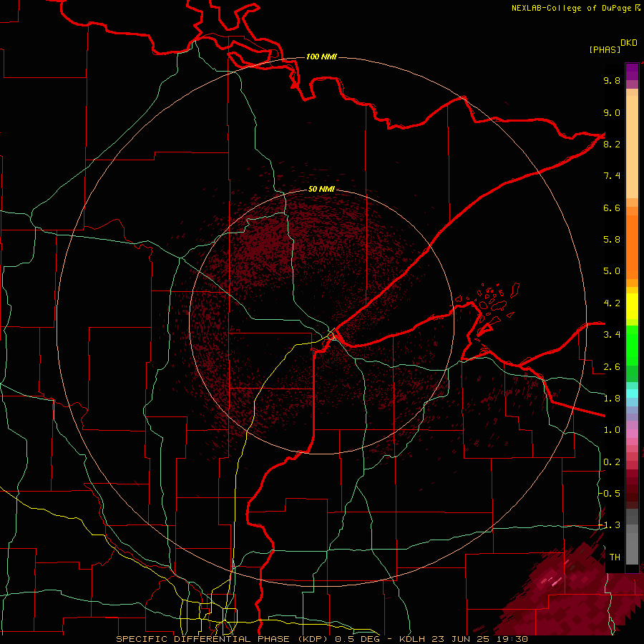644x644 pixels.
Task: Click the 0.2 colorbar value
Action: (x=612, y=462)
